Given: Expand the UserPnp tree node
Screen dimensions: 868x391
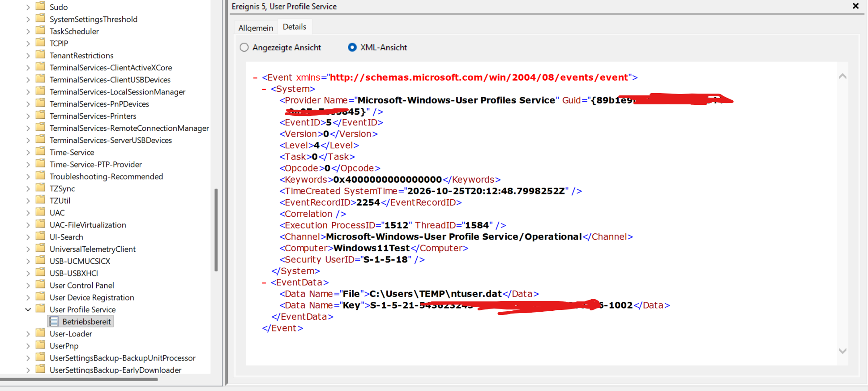Looking at the screenshot, I should pos(28,346).
